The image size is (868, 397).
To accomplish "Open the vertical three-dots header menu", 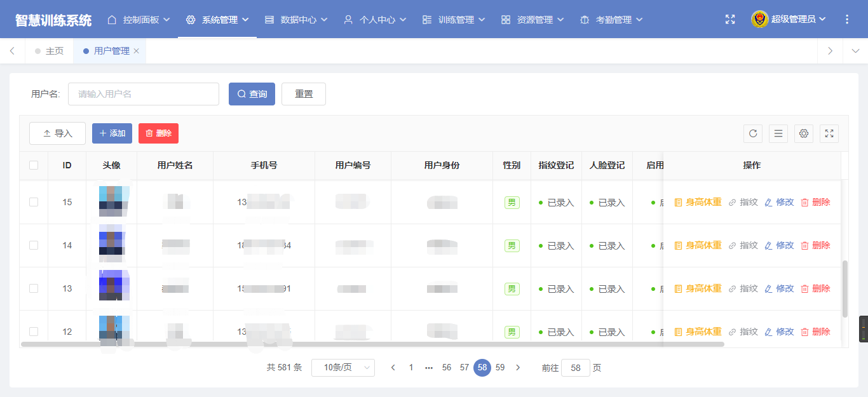I will (x=847, y=20).
